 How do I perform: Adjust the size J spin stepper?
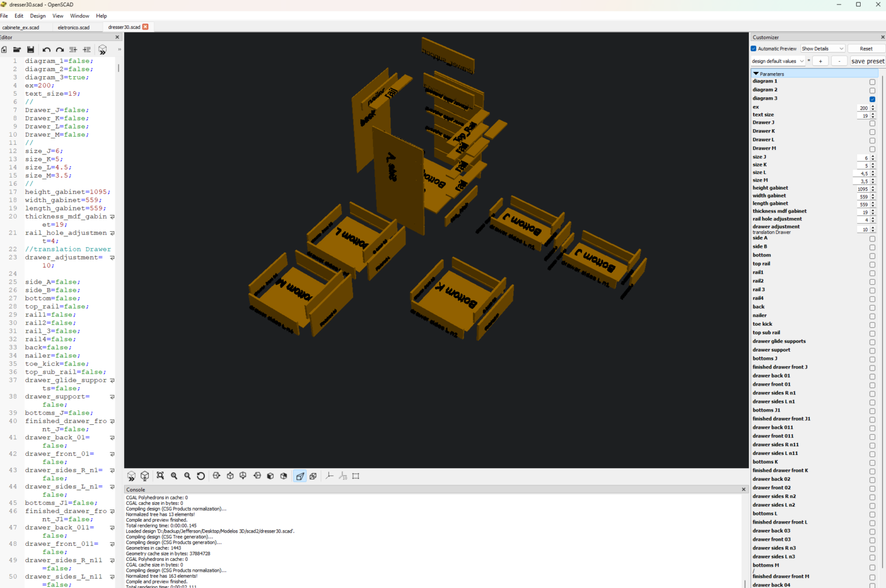pyautogui.click(x=873, y=158)
